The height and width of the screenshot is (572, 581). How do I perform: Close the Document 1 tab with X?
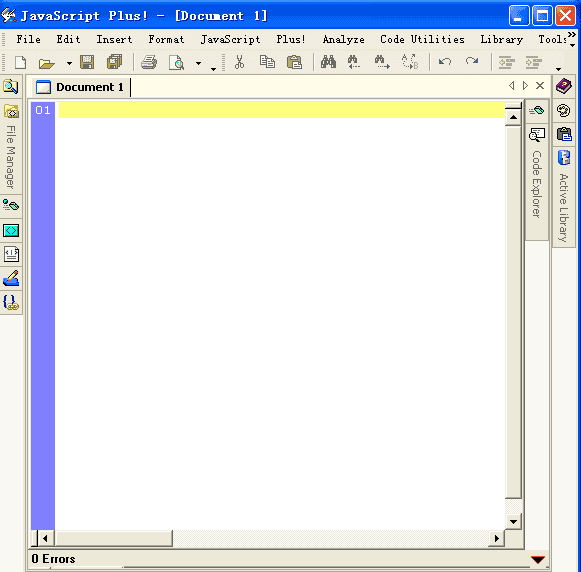pos(540,86)
